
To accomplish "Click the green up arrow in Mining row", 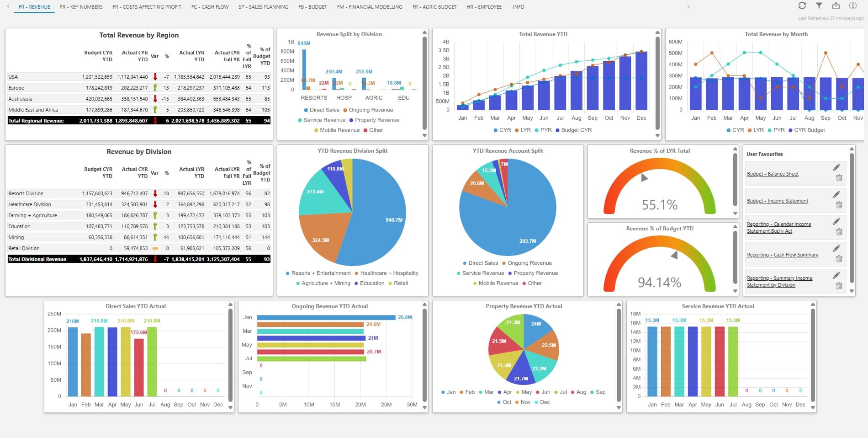I will click(155, 237).
